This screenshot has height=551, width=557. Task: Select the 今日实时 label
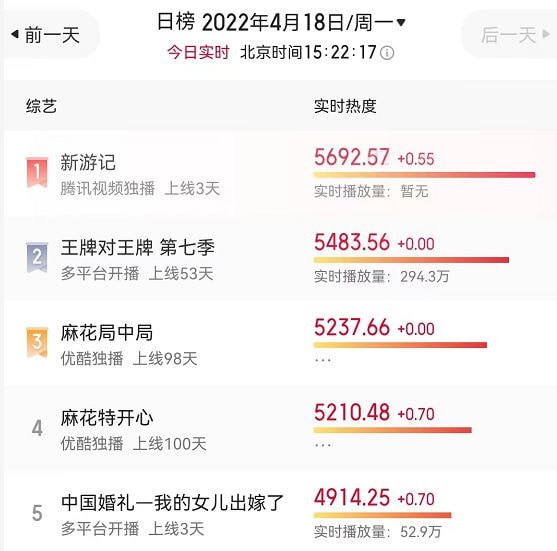(198, 53)
